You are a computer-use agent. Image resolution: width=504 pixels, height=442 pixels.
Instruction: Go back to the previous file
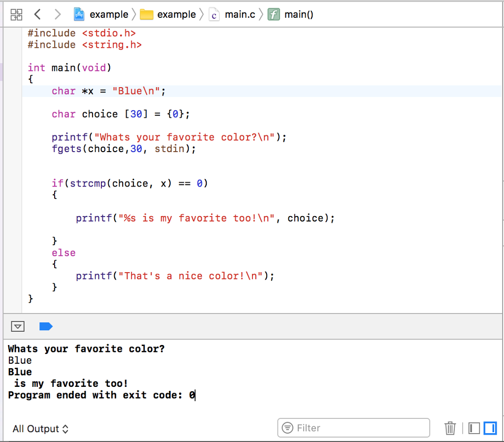point(37,14)
